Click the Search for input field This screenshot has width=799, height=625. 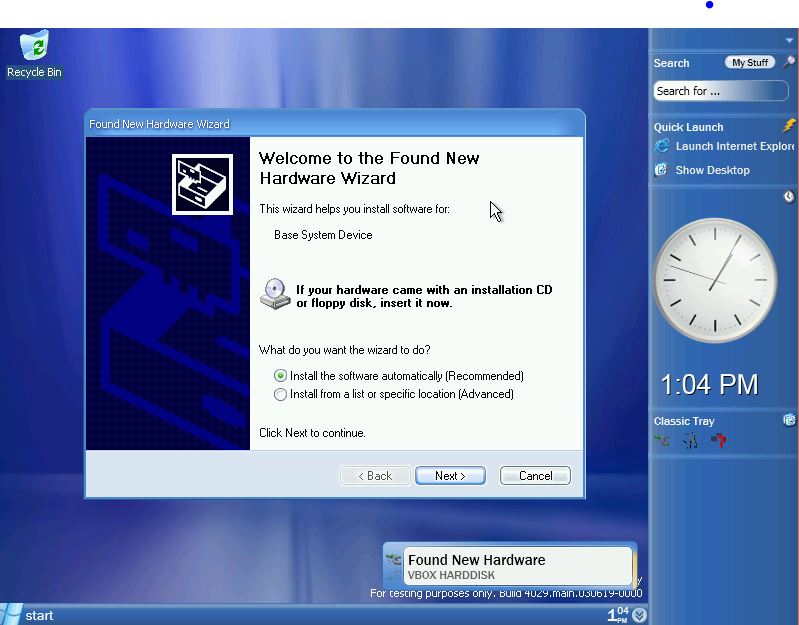click(721, 91)
